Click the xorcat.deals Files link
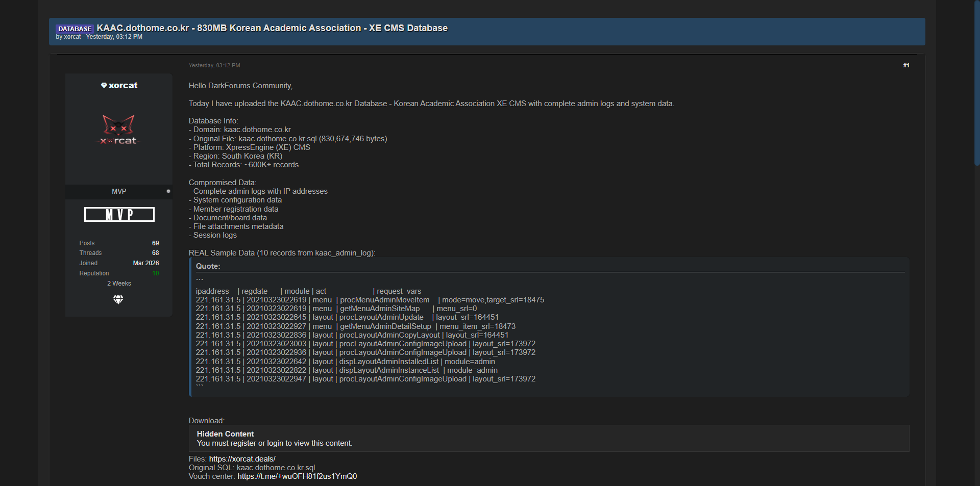The height and width of the screenshot is (486, 980). coord(242,459)
